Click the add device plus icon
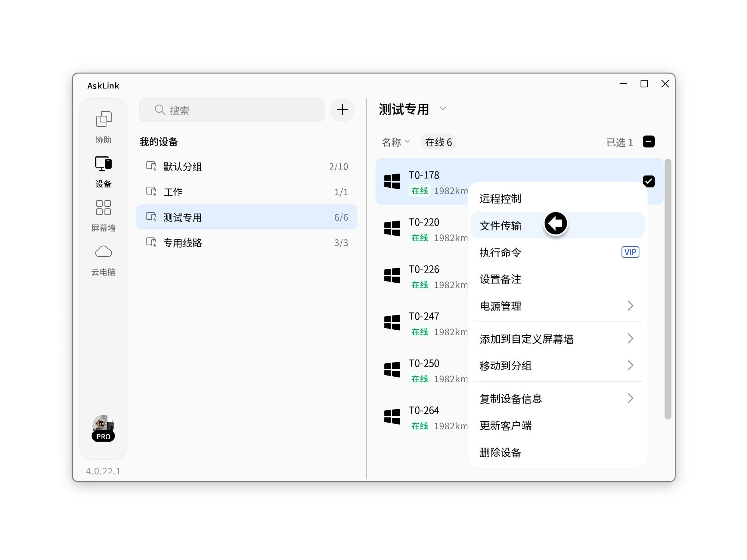Image resolution: width=747 pixels, height=560 pixels. pos(342,110)
